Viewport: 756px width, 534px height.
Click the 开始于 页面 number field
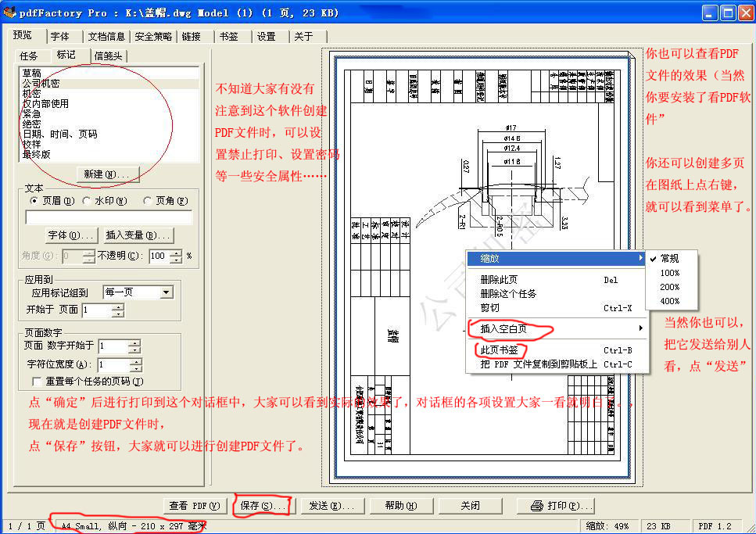pos(98,310)
